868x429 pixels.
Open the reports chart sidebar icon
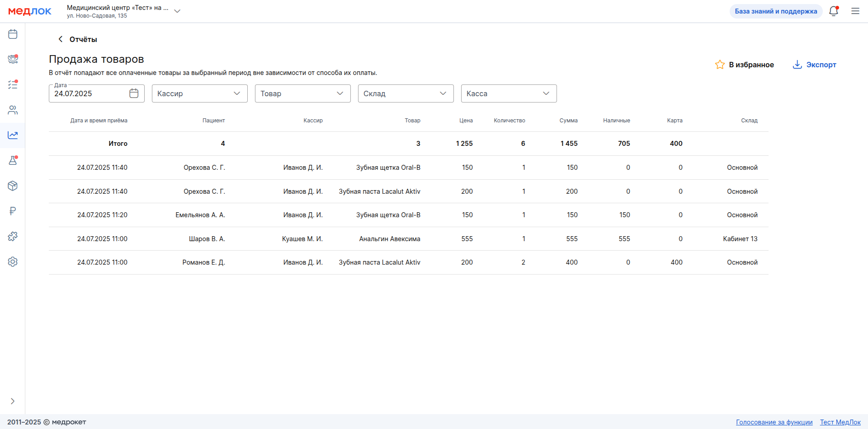[x=13, y=135]
